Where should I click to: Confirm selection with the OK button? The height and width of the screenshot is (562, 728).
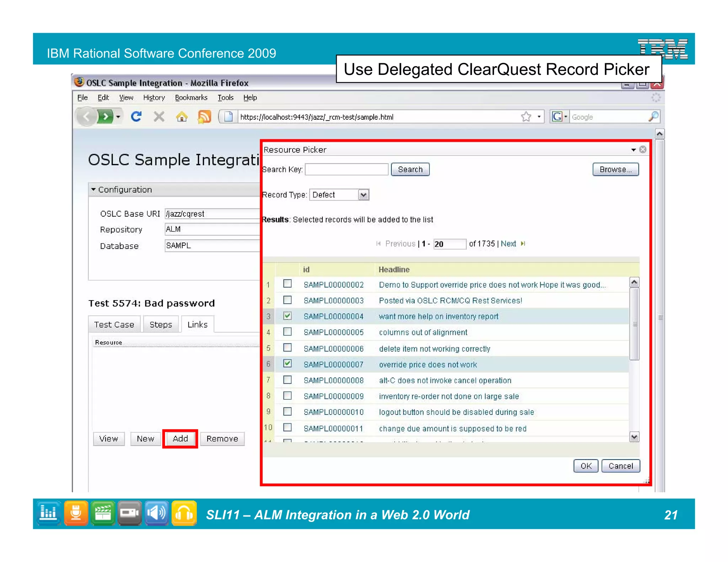[586, 466]
